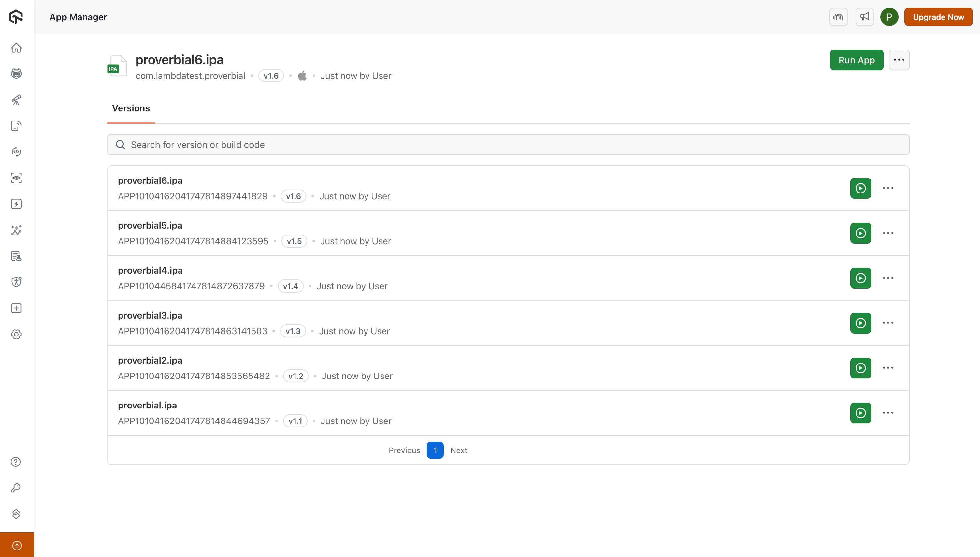Click the home icon in sidebar
The height and width of the screenshot is (557, 980).
16,48
